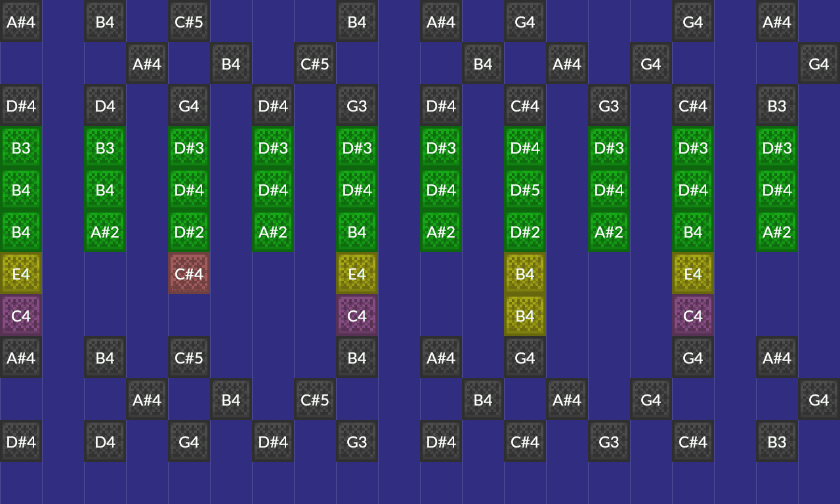Select the leftmost purple C4 note block
Image resolution: width=840 pixels, height=504 pixels.
coord(21,316)
